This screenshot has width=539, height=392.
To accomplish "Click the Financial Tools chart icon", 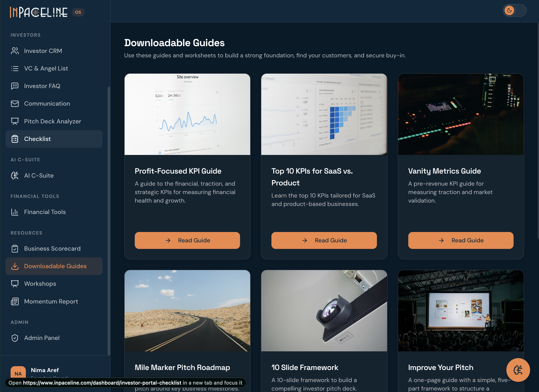I will coord(15,212).
